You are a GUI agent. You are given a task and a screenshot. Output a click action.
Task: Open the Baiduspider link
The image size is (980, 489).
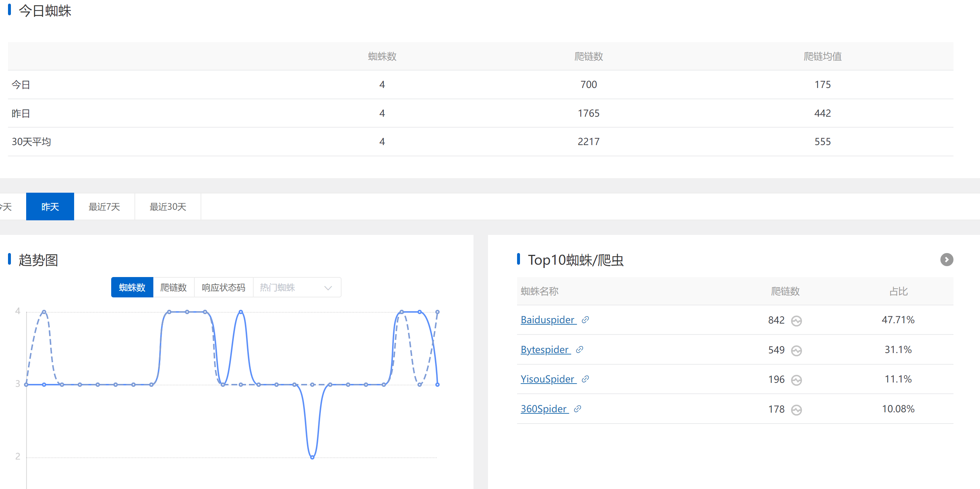[x=548, y=320]
